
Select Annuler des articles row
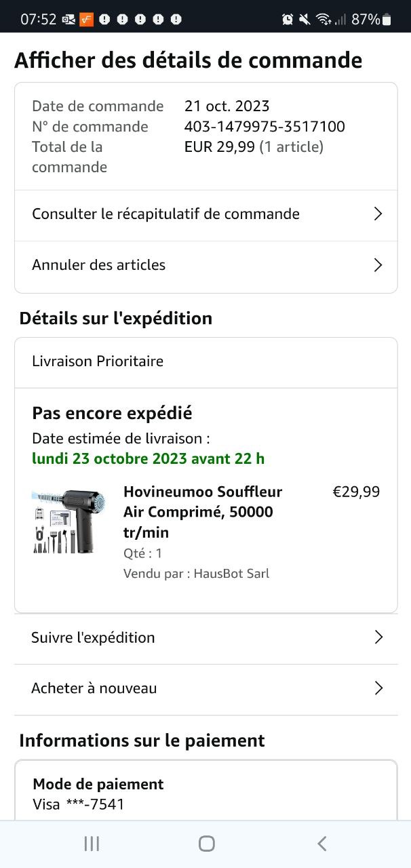click(x=99, y=265)
